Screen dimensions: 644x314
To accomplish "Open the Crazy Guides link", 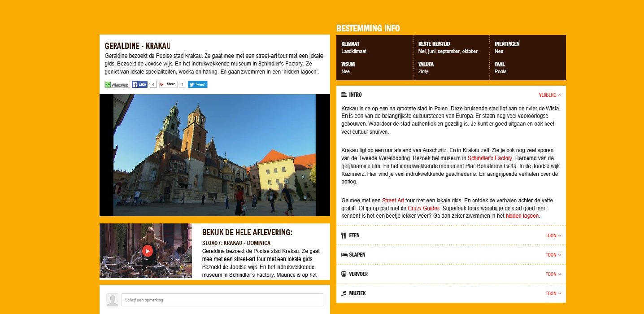I will click(424, 208).
